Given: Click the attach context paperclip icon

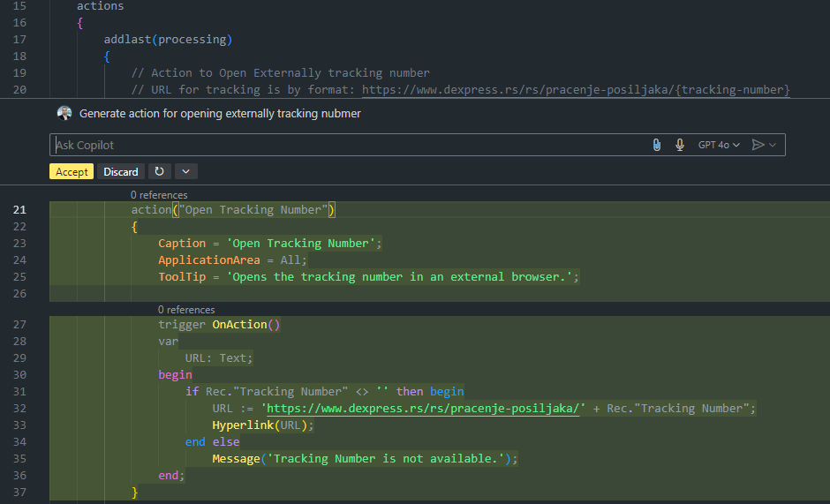Looking at the screenshot, I should tap(656, 145).
